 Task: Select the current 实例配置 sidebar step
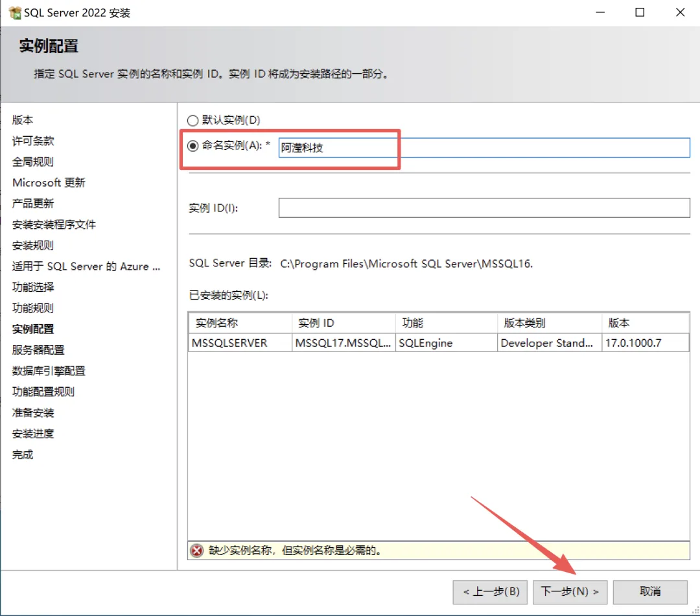33,329
